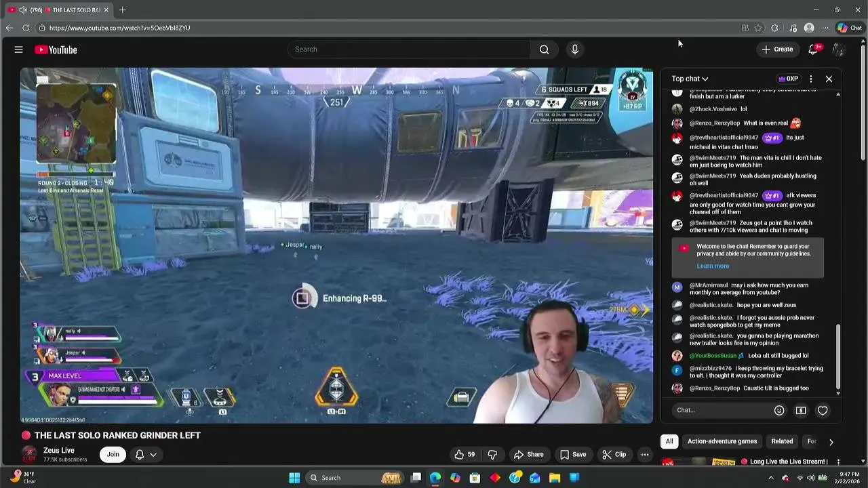Click the Share button
The height and width of the screenshot is (488, 868).
click(x=528, y=455)
